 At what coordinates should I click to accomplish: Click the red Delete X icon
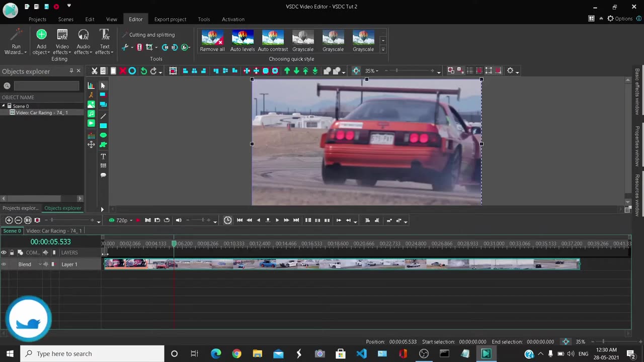pos(122,71)
